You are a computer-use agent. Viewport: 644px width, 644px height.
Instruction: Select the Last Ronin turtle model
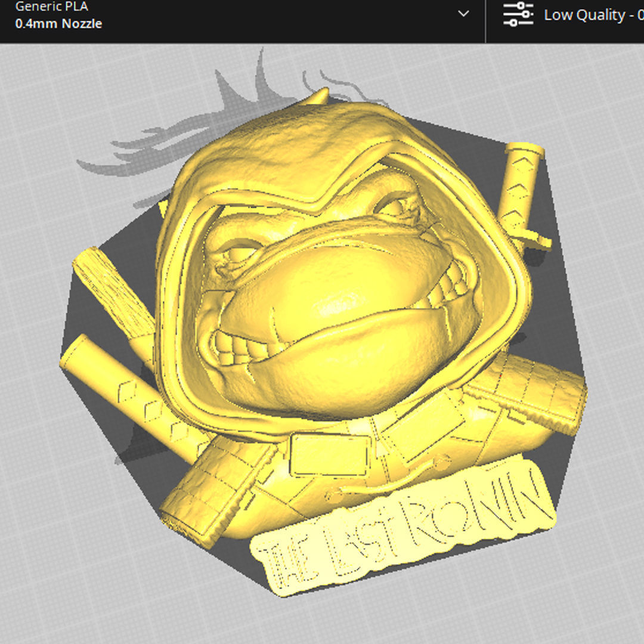coord(324,342)
